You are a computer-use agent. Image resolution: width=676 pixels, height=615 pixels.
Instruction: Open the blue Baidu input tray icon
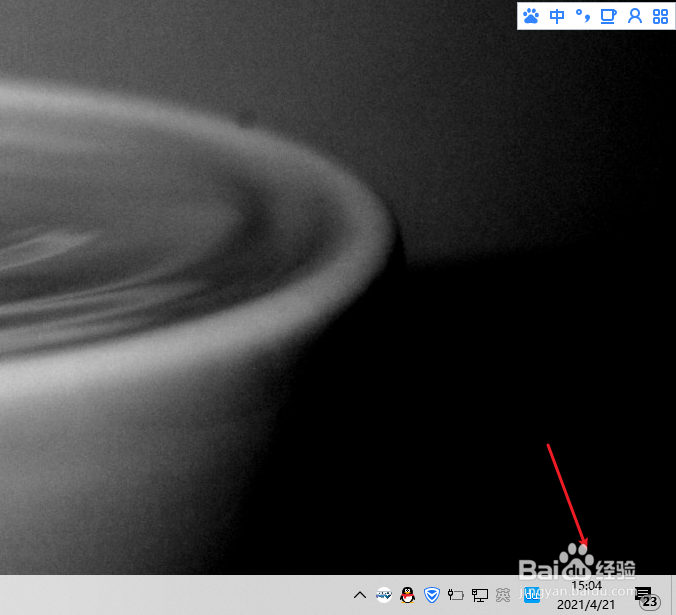pyautogui.click(x=532, y=595)
